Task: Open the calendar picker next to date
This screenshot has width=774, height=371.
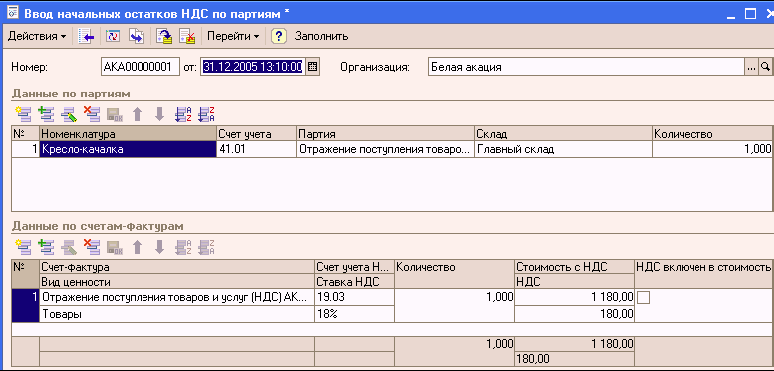Action: (312, 67)
